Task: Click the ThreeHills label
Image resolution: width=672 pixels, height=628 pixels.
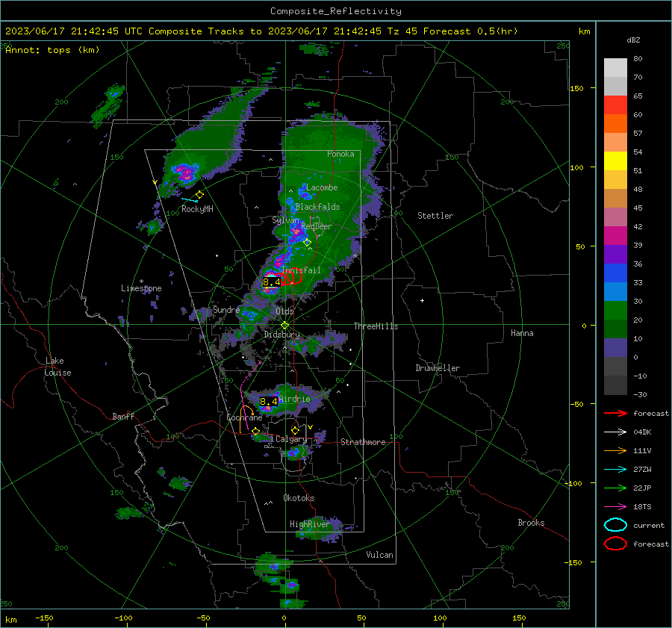Action: [376, 326]
